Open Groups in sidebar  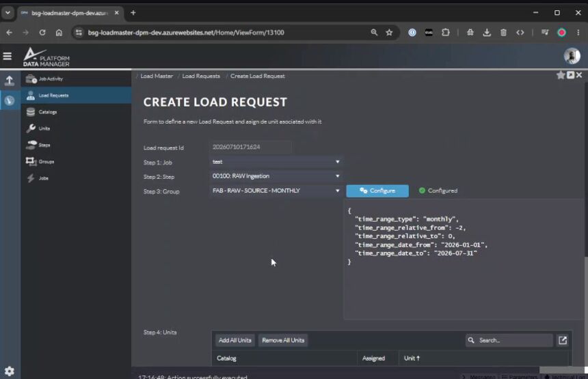pos(76,162)
